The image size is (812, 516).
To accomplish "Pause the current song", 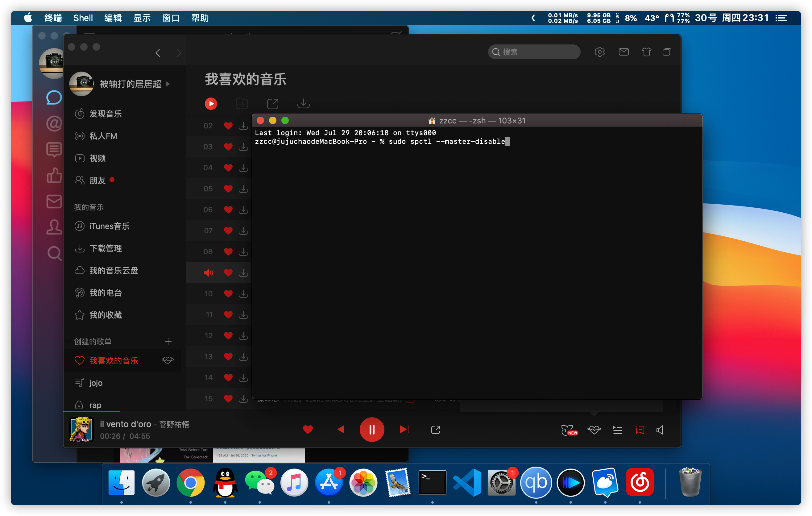I will coord(372,430).
